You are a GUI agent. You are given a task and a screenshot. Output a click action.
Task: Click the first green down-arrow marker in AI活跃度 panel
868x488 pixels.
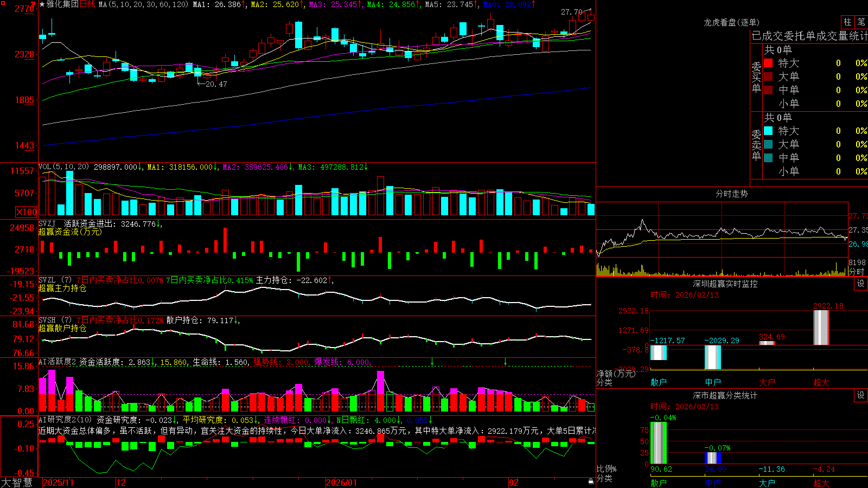(432, 362)
